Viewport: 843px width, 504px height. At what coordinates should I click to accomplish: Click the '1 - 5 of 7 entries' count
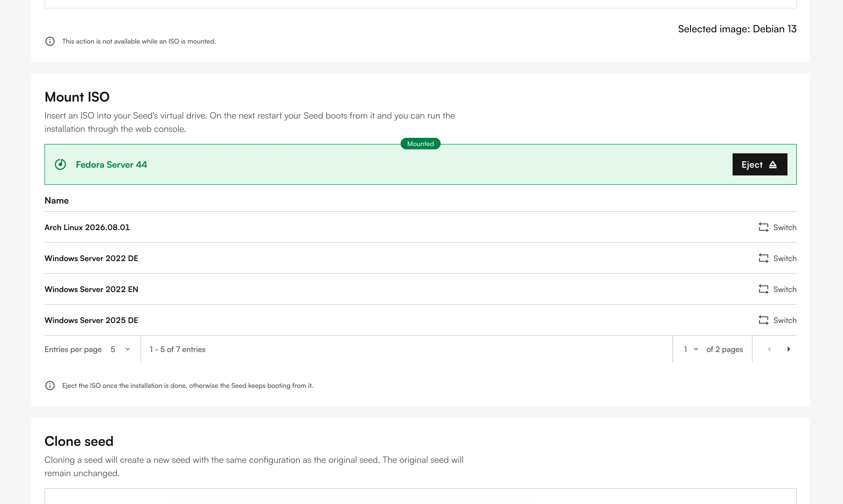coord(178,349)
